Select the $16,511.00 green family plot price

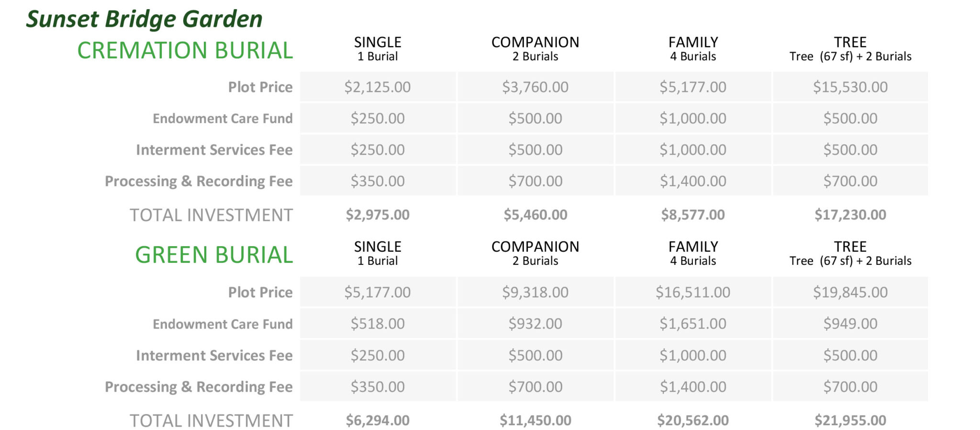coord(692,292)
